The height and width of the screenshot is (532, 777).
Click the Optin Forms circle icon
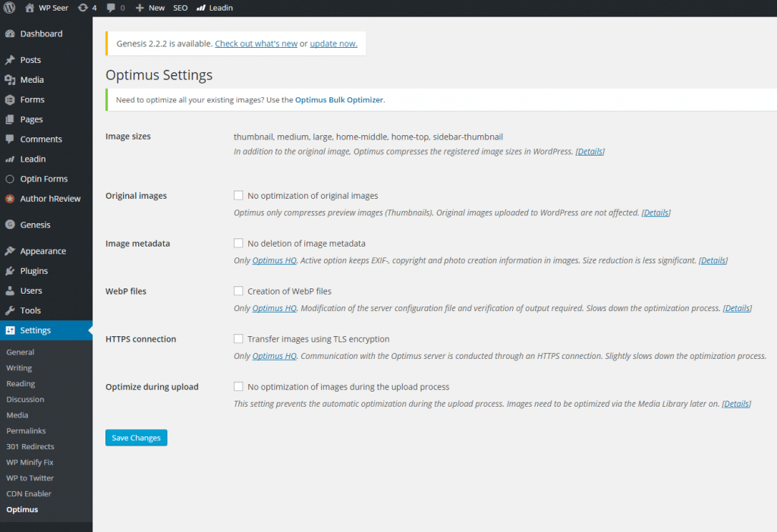[10, 179]
